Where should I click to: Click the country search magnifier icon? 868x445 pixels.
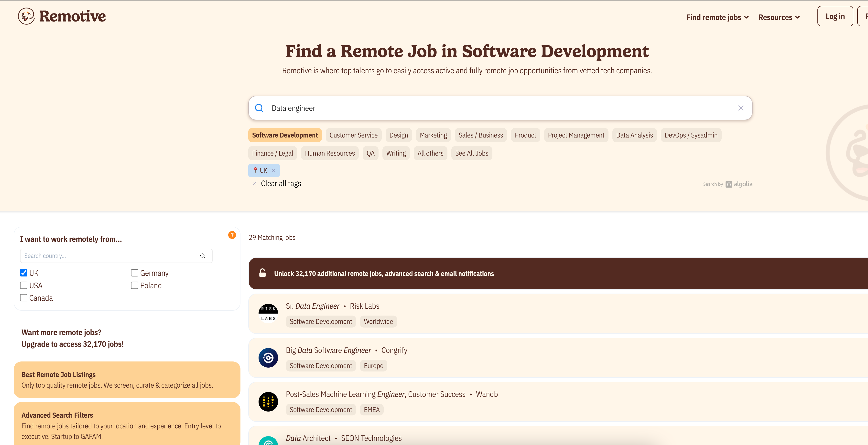(x=203, y=256)
